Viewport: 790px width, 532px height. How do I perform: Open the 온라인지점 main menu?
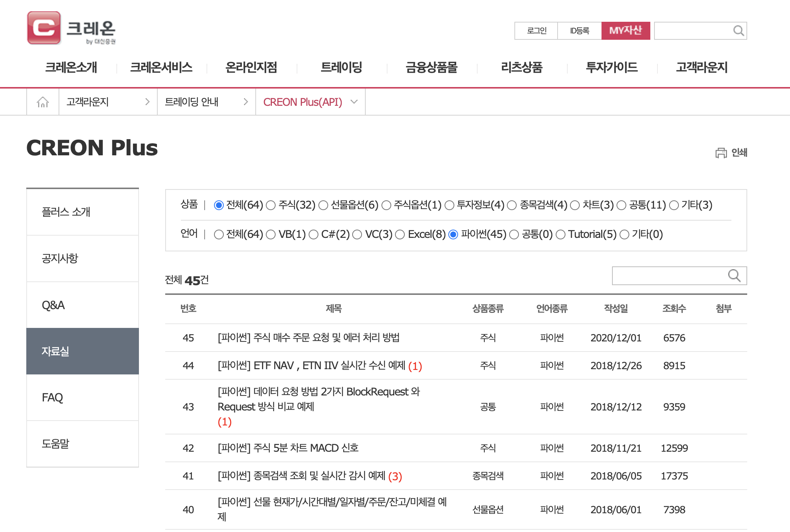[x=251, y=68]
